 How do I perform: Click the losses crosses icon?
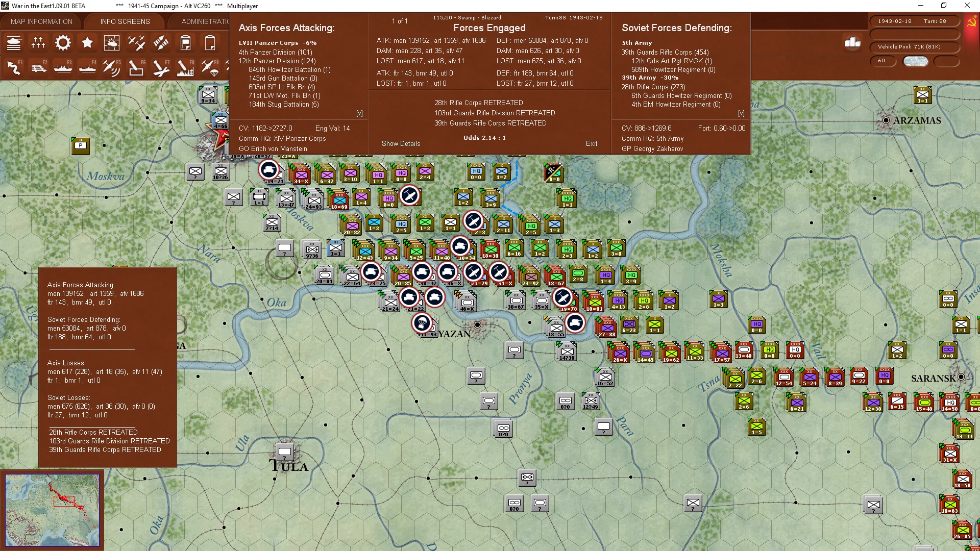[38, 43]
